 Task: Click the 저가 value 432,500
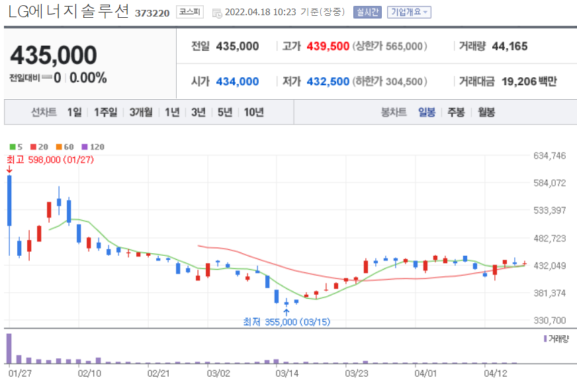tap(328, 81)
